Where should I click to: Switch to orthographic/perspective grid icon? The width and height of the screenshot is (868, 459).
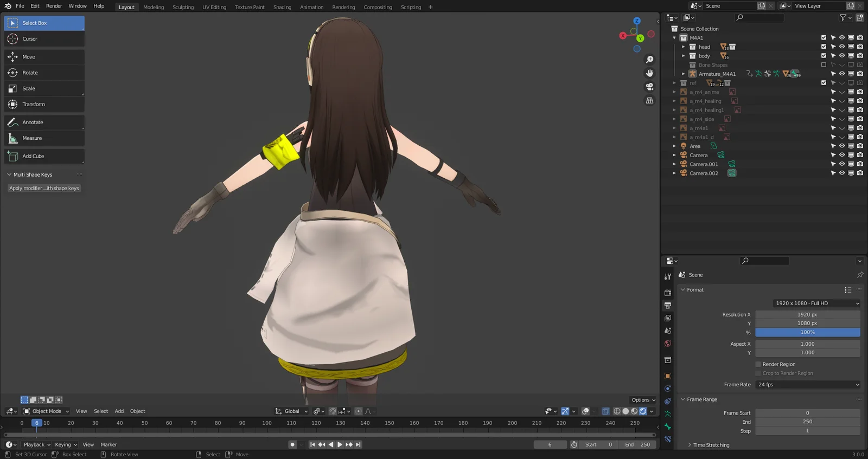click(x=649, y=101)
